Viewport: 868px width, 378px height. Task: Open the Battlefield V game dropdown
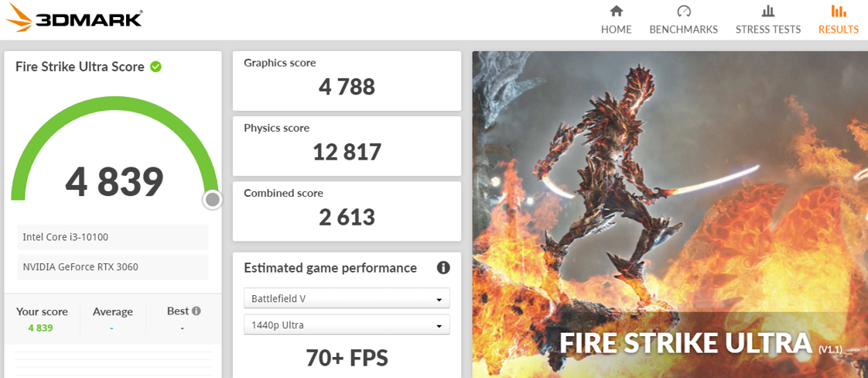pos(347,299)
